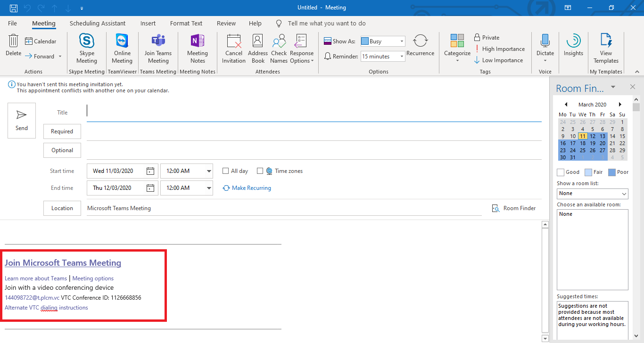The width and height of the screenshot is (644, 343).
Task: Expand the end time 12:00 AM dropdown
Action: click(208, 188)
